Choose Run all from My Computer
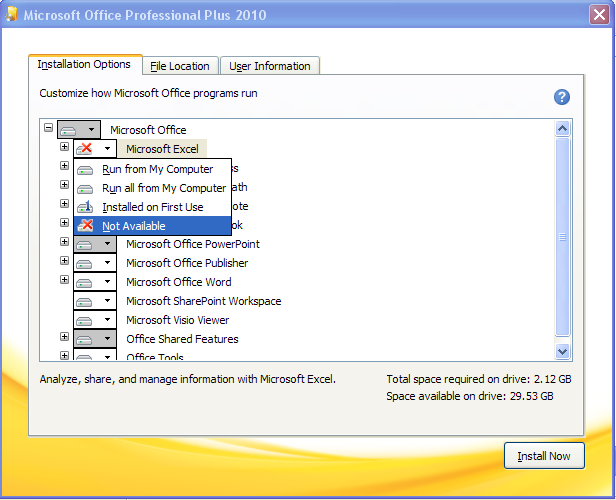 (x=152, y=188)
